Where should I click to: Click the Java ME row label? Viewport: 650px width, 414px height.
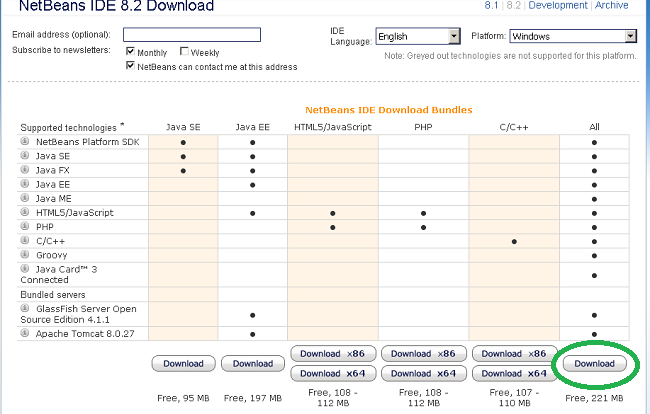click(53, 198)
